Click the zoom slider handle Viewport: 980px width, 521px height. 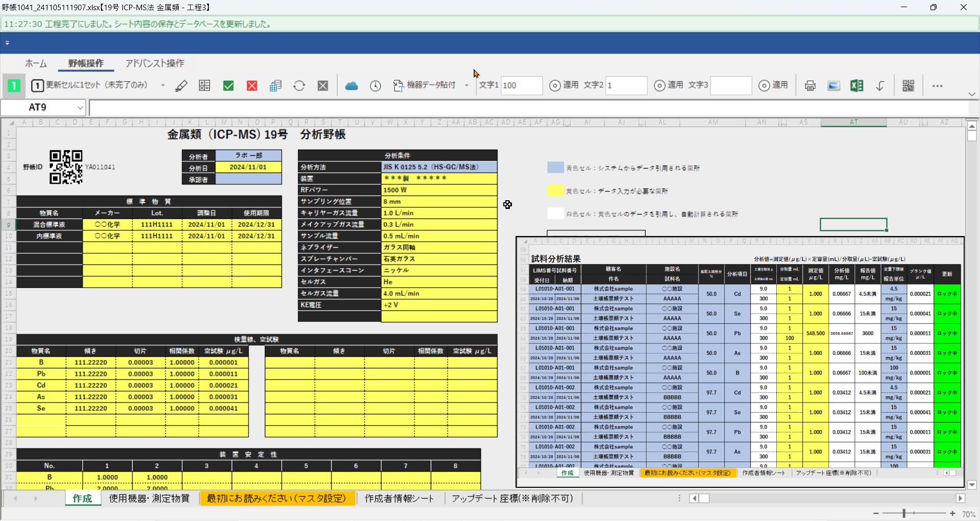click(903, 513)
